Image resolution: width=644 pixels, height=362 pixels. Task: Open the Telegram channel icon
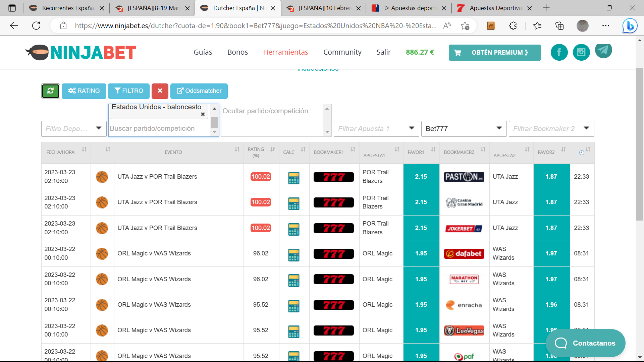click(x=603, y=51)
